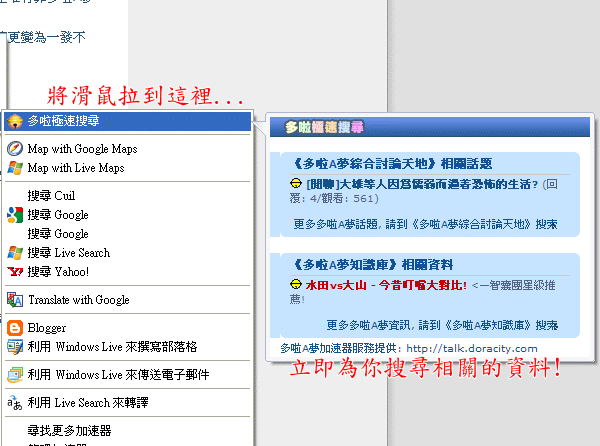Viewport: 600px width, 446px height.
Task: Open the 水田vs大山 今昔叮噹大對比 link
Action: pyautogui.click(x=386, y=285)
